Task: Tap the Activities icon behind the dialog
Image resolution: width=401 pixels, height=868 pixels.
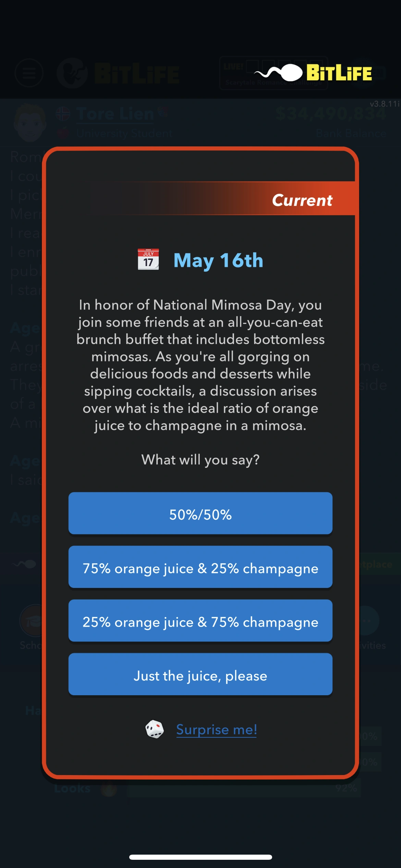Action: coord(367,620)
